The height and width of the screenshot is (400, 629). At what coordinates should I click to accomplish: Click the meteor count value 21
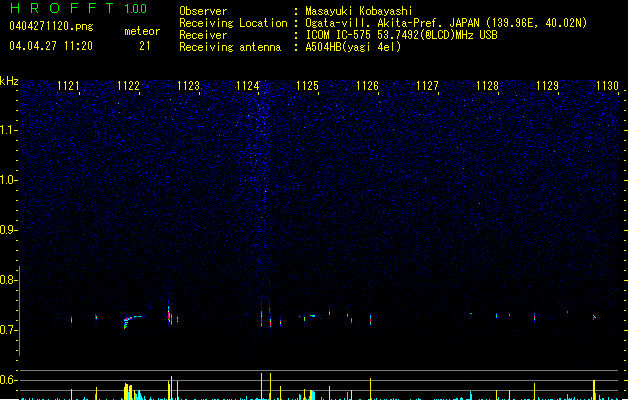(x=145, y=46)
